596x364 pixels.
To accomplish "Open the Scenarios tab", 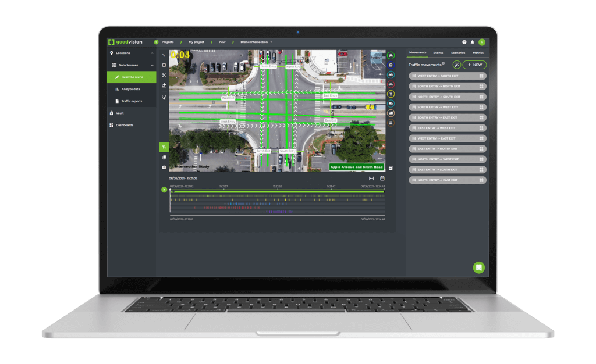I will (x=458, y=52).
